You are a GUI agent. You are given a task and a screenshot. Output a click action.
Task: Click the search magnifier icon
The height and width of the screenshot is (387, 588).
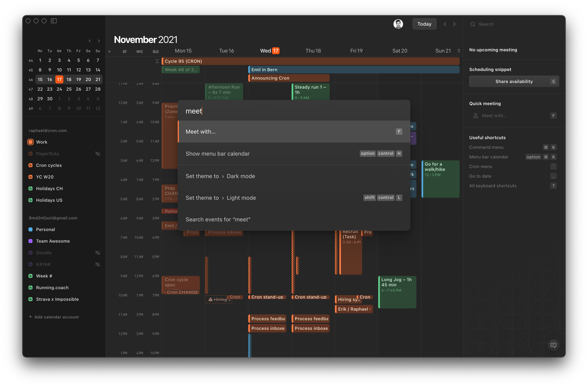click(x=472, y=24)
